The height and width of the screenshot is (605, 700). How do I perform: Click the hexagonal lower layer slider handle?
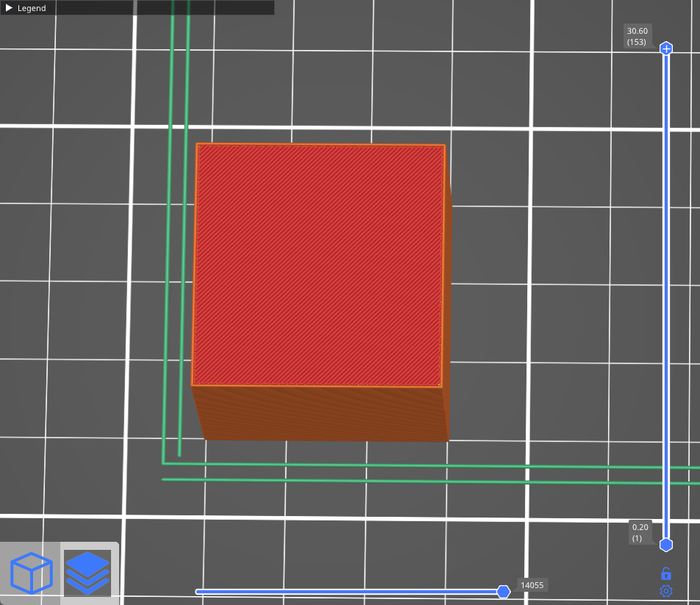665,545
